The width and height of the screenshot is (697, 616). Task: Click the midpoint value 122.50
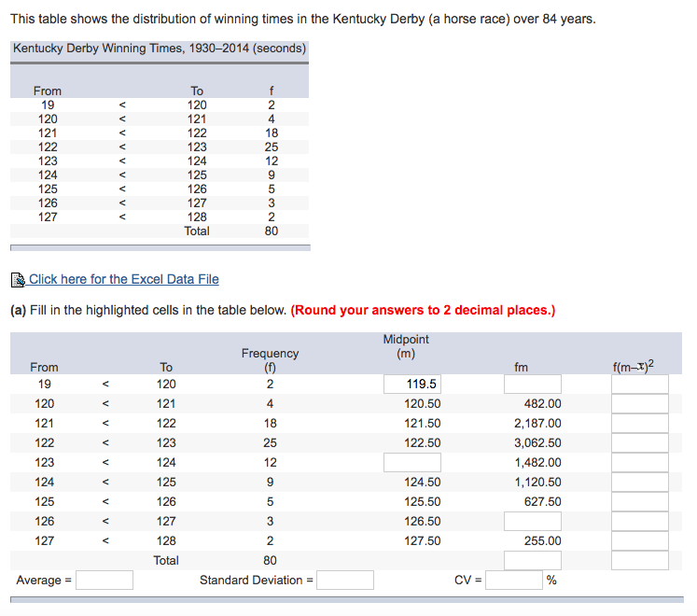coord(423,443)
